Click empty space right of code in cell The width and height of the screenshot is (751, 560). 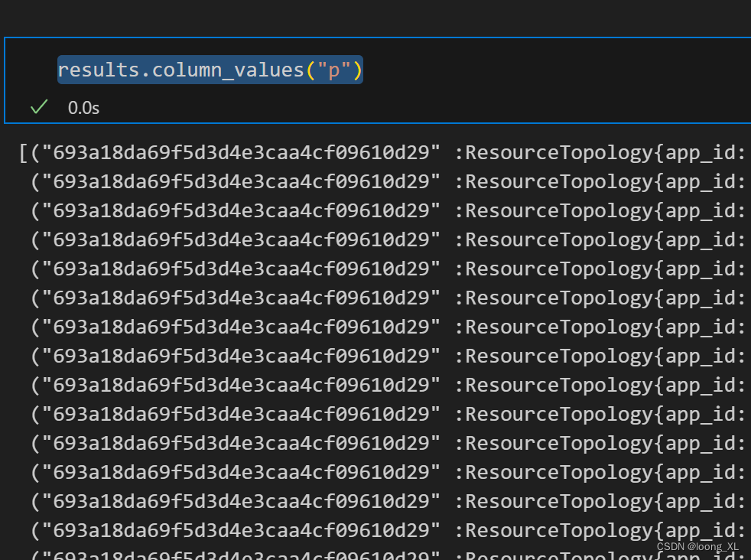point(551,70)
